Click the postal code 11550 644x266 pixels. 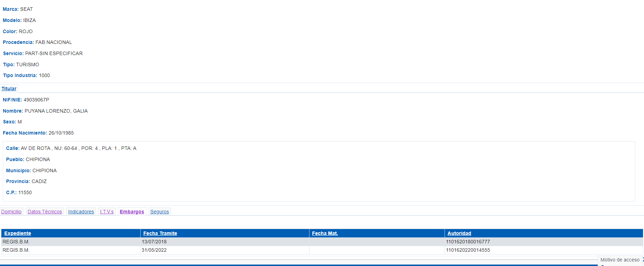25,192
